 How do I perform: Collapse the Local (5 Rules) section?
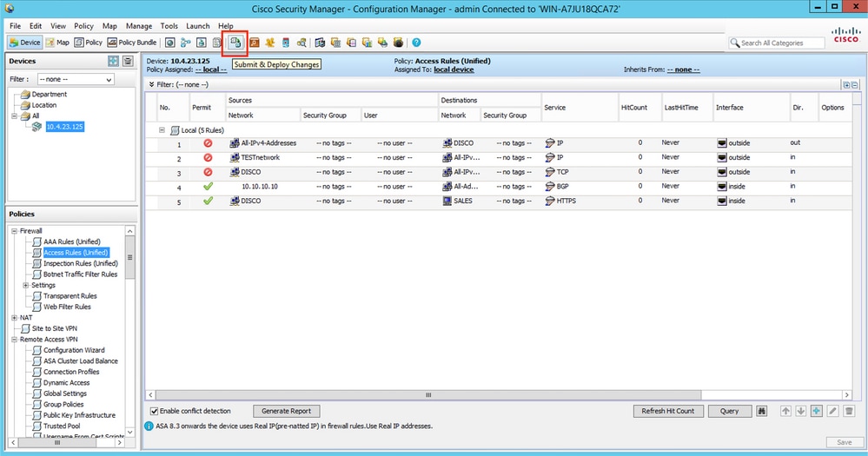pyautogui.click(x=162, y=130)
